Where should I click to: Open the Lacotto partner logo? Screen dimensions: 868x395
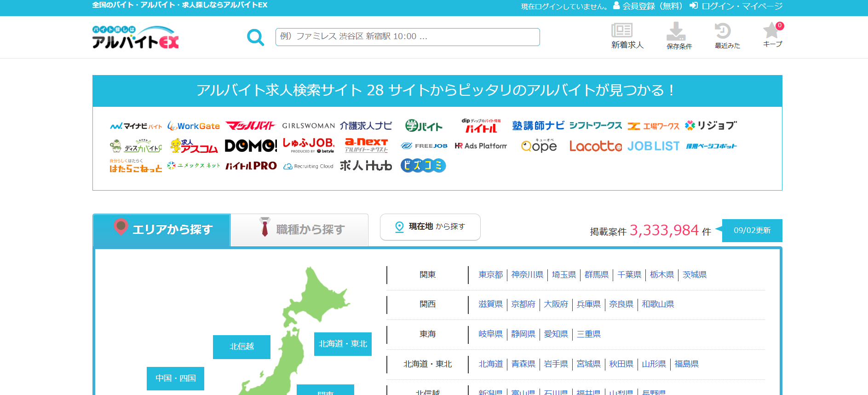[595, 146]
